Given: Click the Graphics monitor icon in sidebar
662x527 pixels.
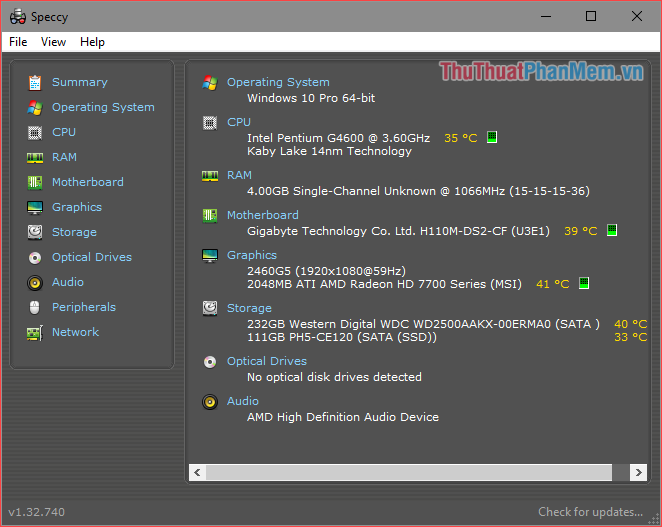Looking at the screenshot, I should pos(35,207).
